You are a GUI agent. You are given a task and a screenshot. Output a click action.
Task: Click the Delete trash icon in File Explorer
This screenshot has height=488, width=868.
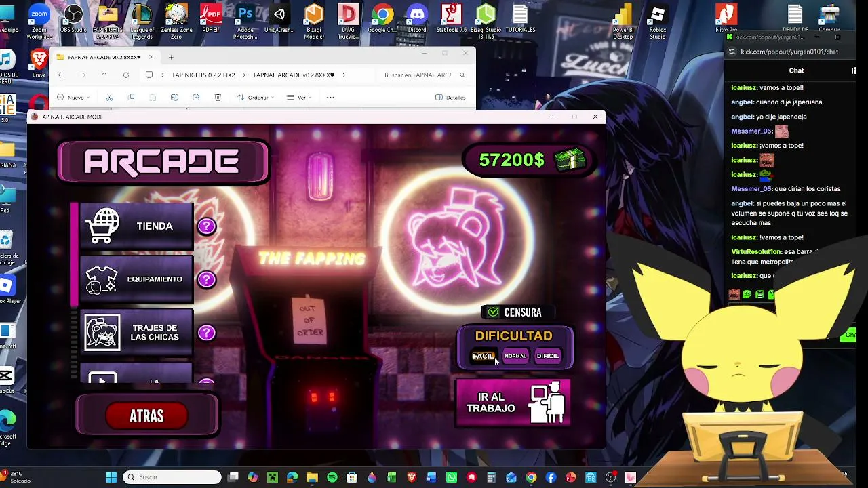click(x=218, y=98)
